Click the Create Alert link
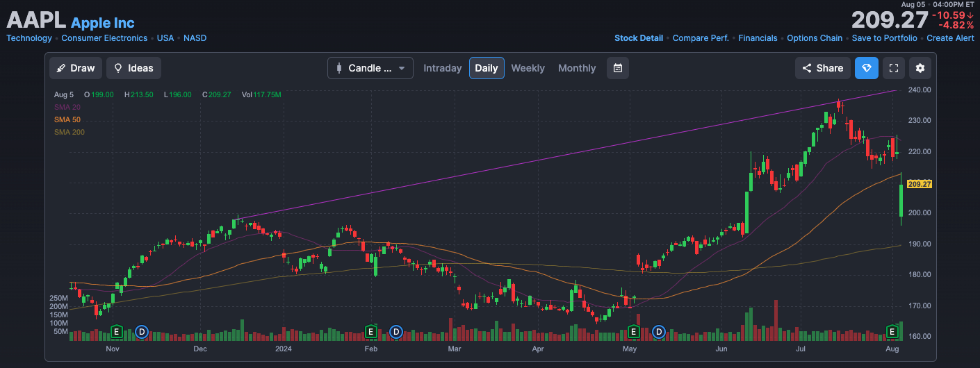The image size is (980, 368). [950, 38]
